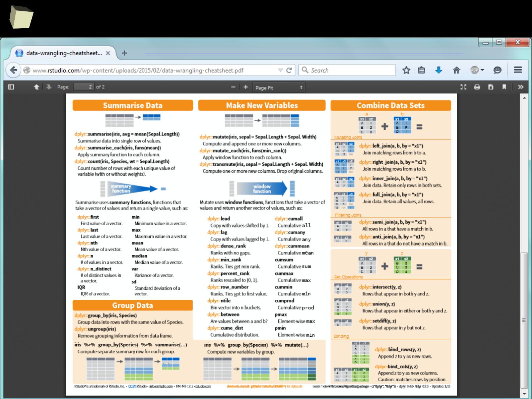This screenshot has height=399, width=532.
Task: Click dplyr::anti_join text
Action: click(392, 237)
